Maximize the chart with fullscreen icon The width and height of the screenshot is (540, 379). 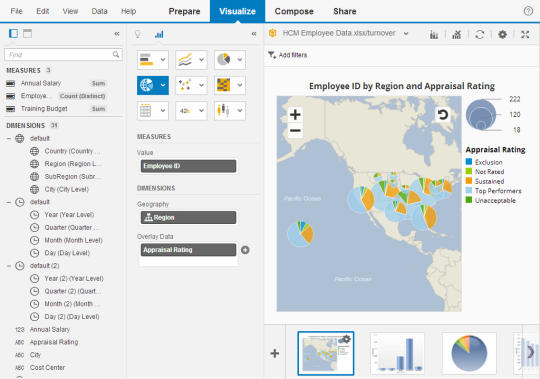click(525, 34)
